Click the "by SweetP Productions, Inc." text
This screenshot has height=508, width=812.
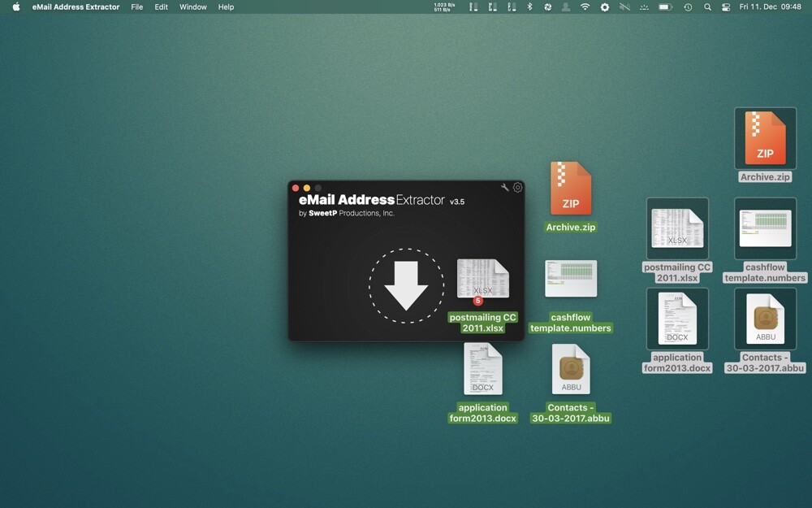point(347,213)
